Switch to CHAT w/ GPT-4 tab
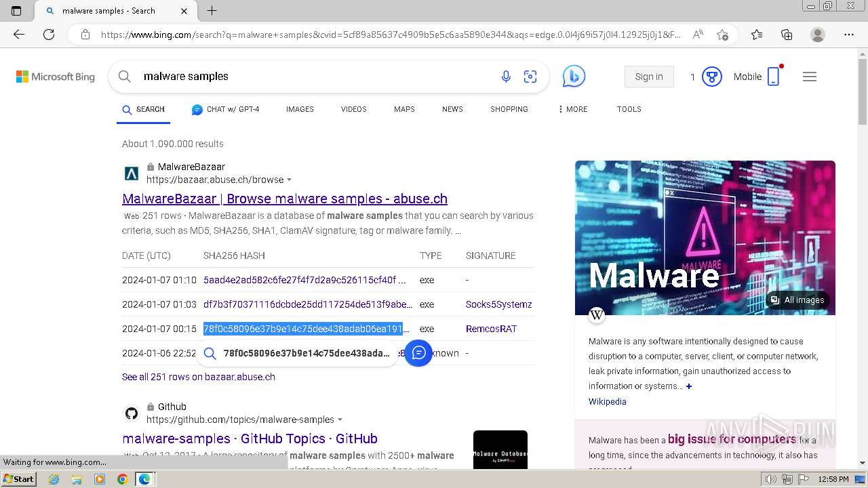The height and width of the screenshot is (488, 868). (225, 109)
